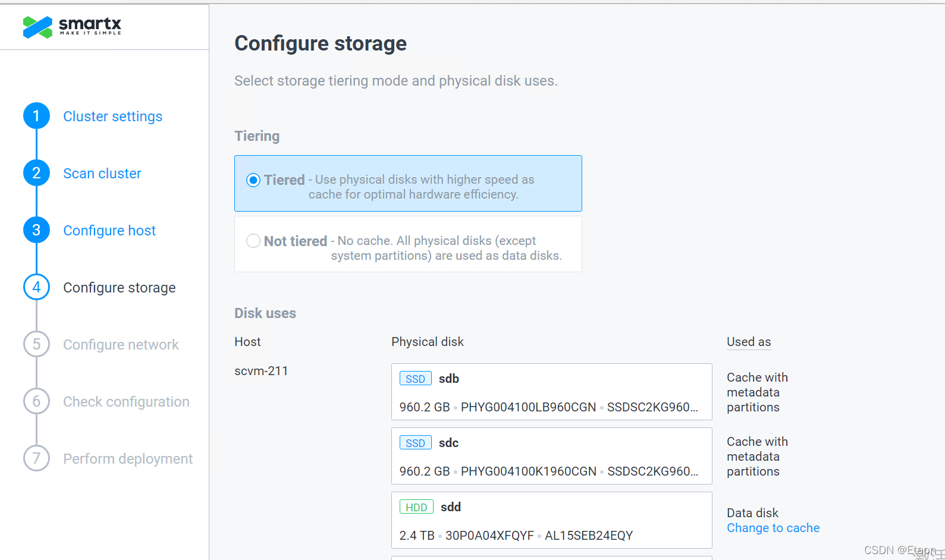The height and width of the screenshot is (560, 945).
Task: Select Perform deployment step label
Action: click(x=128, y=459)
